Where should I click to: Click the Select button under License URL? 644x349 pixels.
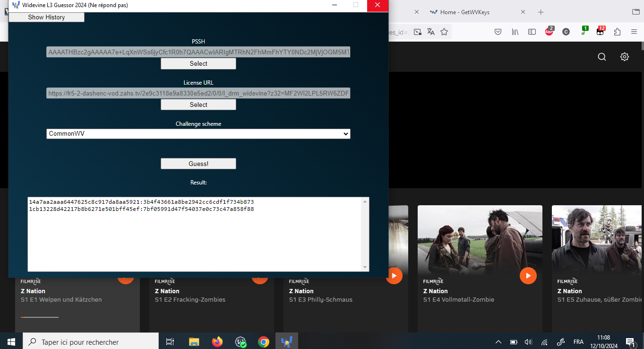198,105
